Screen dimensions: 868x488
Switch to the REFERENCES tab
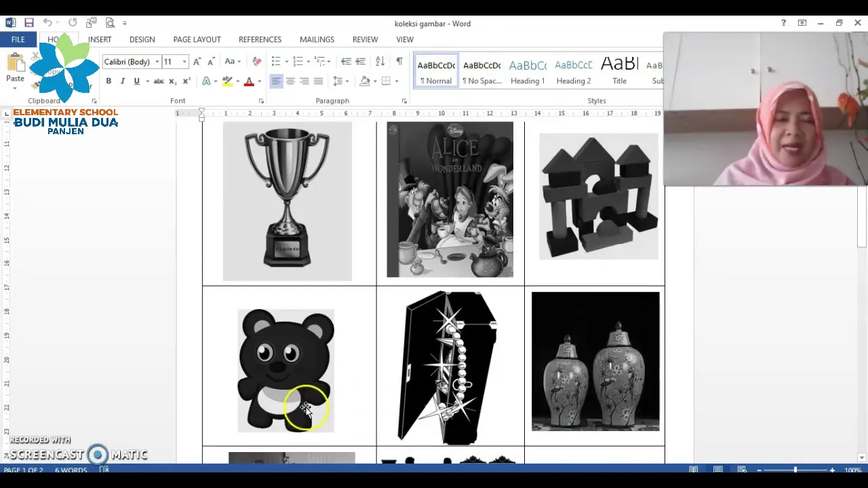[260, 39]
